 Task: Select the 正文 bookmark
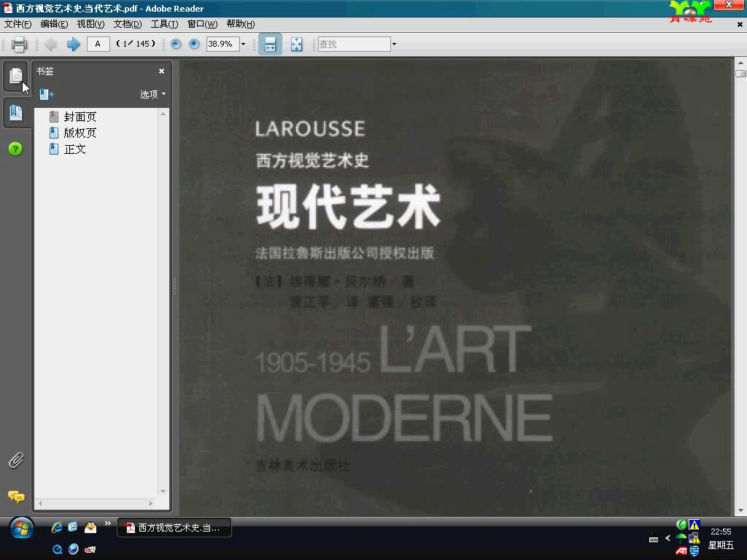pyautogui.click(x=75, y=149)
